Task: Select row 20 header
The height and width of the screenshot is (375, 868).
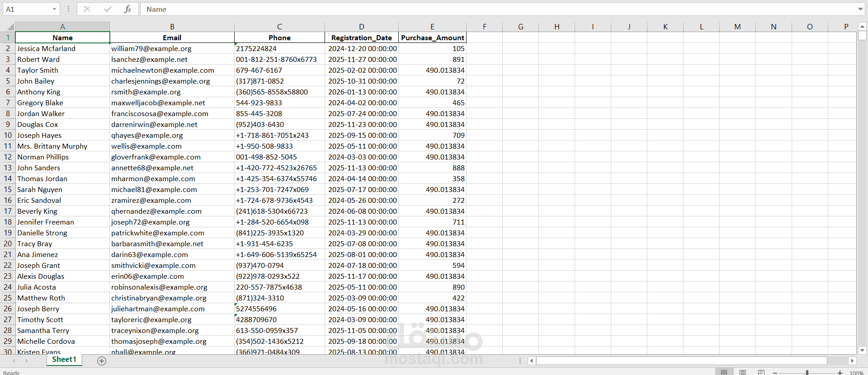Action: [x=8, y=244]
